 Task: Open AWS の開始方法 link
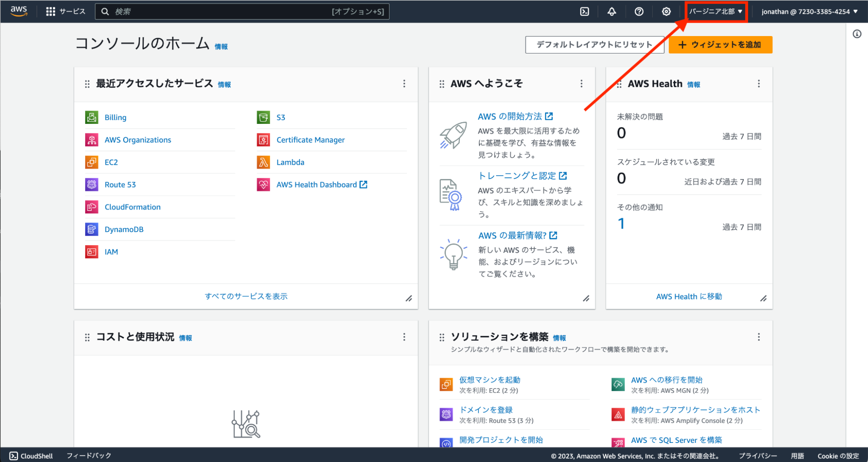click(515, 116)
